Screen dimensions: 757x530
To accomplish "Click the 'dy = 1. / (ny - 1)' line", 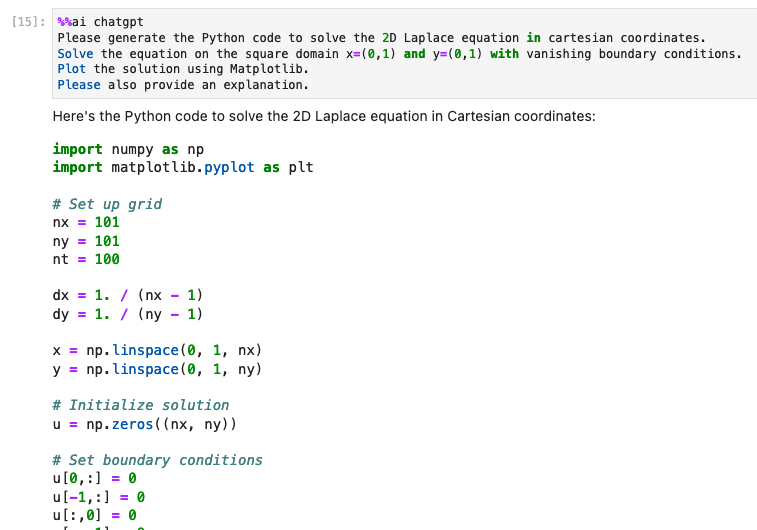I will click(x=128, y=314).
